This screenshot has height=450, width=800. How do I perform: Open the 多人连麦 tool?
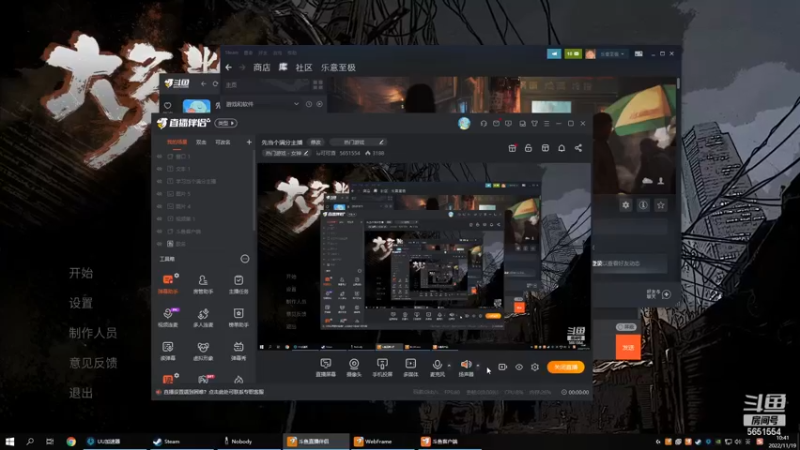click(203, 317)
